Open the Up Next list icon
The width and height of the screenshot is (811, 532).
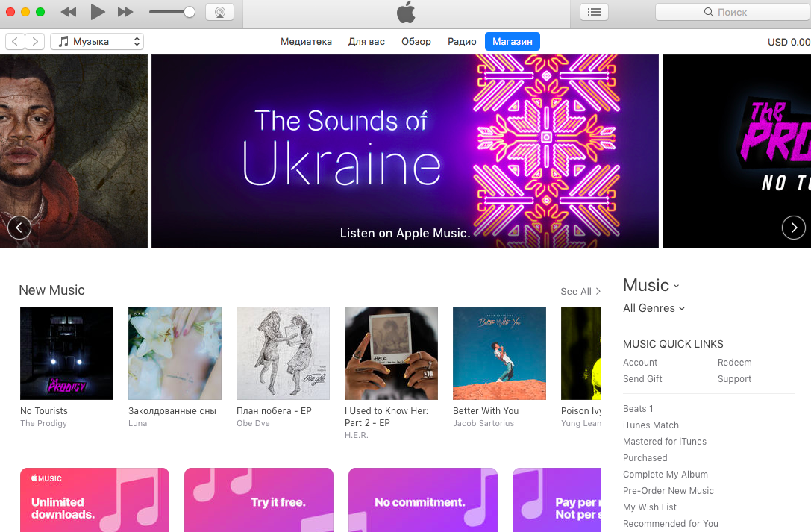tap(595, 12)
